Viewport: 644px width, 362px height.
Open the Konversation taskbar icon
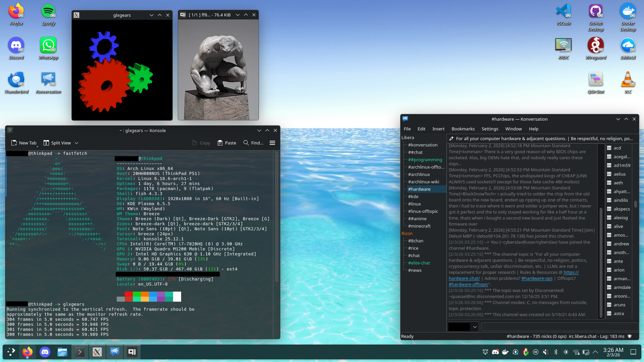(114, 352)
